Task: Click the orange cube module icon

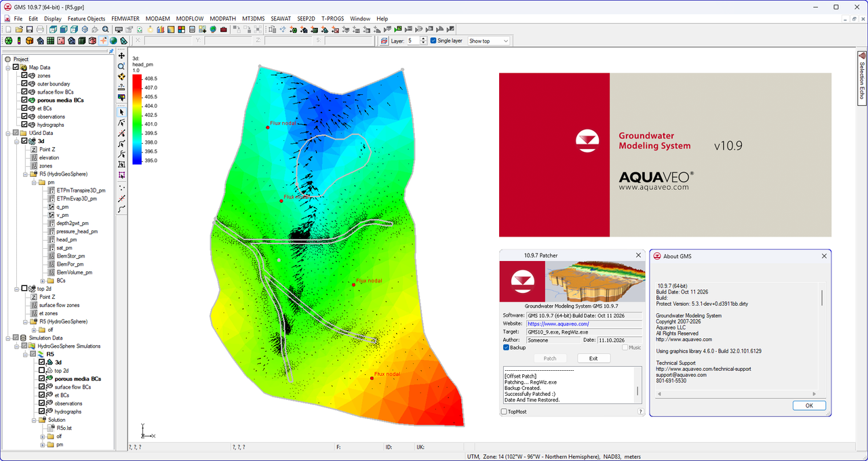Action: 29,41
